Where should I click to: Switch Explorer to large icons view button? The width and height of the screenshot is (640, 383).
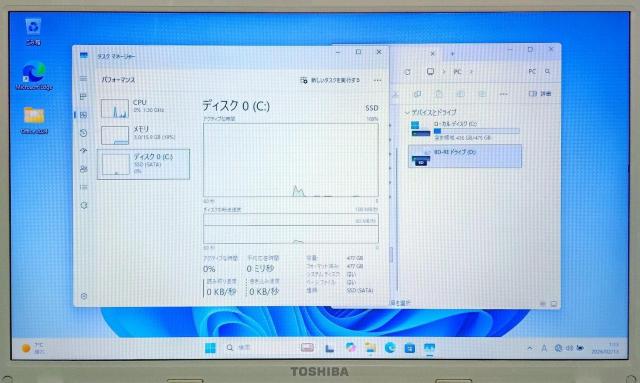pos(554,304)
